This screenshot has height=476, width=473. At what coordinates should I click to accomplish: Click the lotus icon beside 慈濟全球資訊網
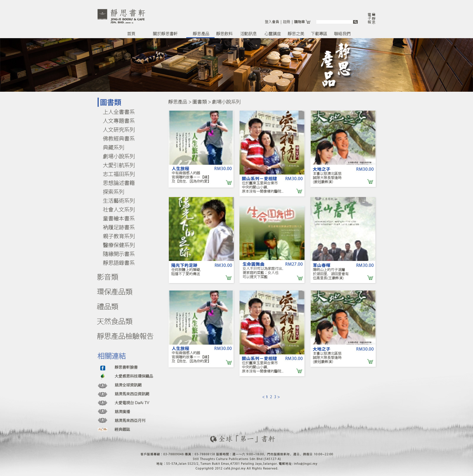pyautogui.click(x=103, y=385)
